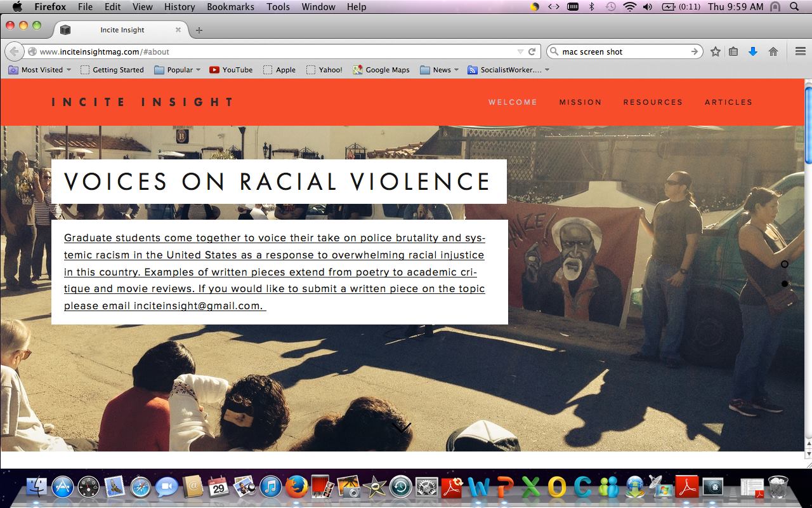Image resolution: width=812 pixels, height=508 pixels.
Task: Open a new tab with the plus button
Action: [x=199, y=30]
